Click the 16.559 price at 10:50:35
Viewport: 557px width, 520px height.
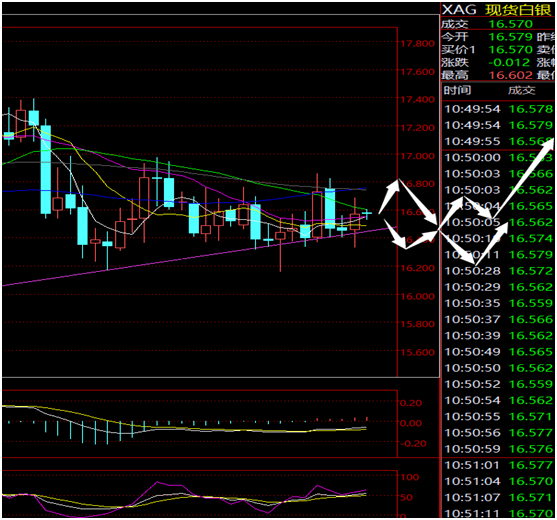pos(531,303)
